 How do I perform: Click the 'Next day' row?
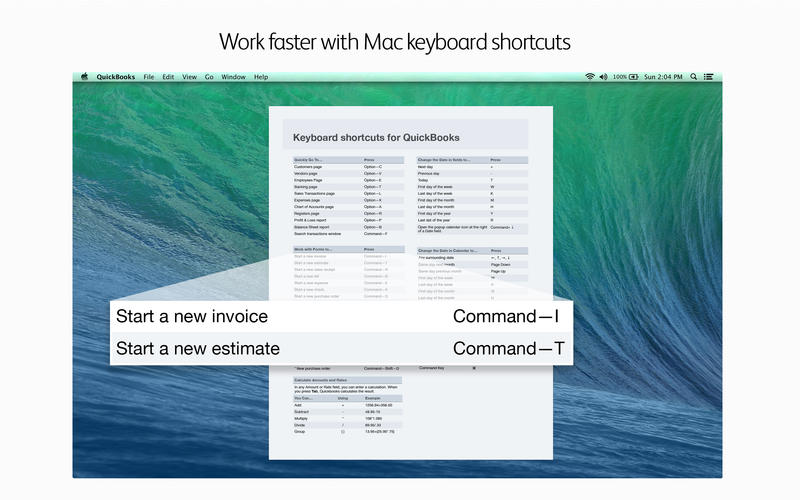pos(472,167)
